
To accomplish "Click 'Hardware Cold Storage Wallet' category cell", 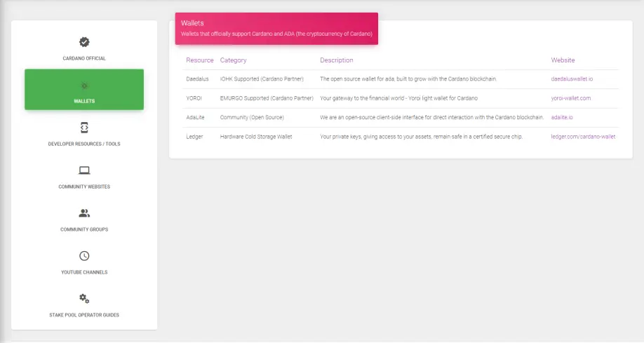I will click(x=256, y=136).
